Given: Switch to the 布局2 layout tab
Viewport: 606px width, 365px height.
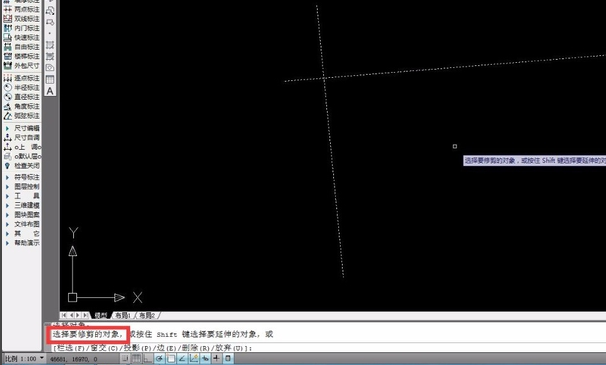Looking at the screenshot, I should click(x=147, y=316).
